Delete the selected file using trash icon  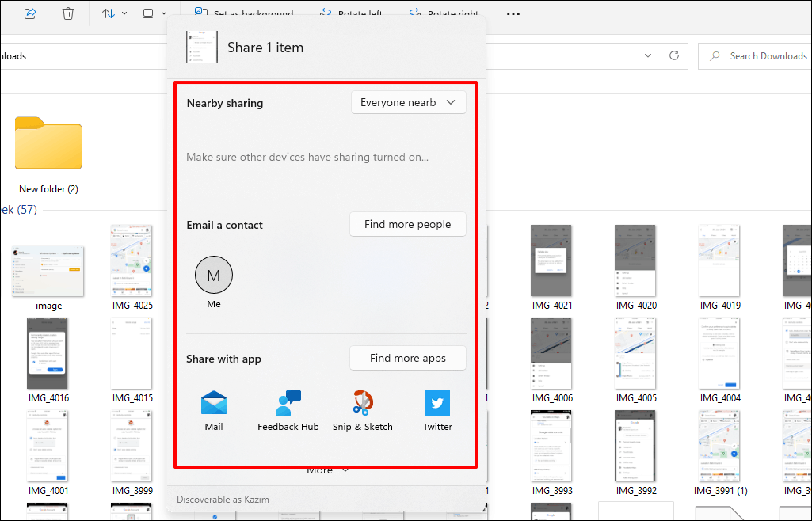click(68, 13)
